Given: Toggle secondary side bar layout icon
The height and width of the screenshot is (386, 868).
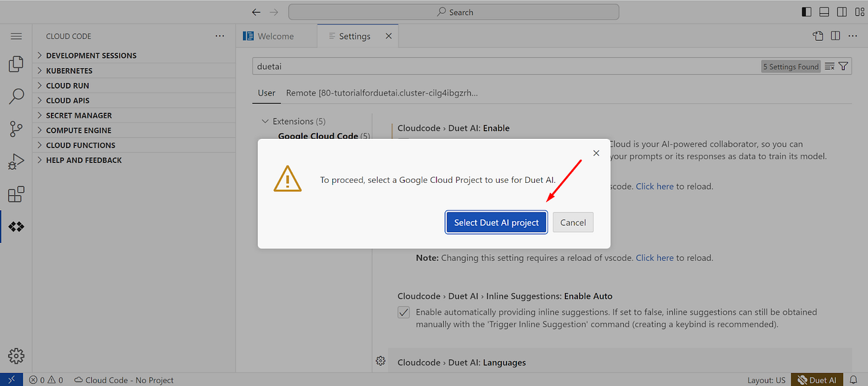Looking at the screenshot, I should (x=841, y=12).
